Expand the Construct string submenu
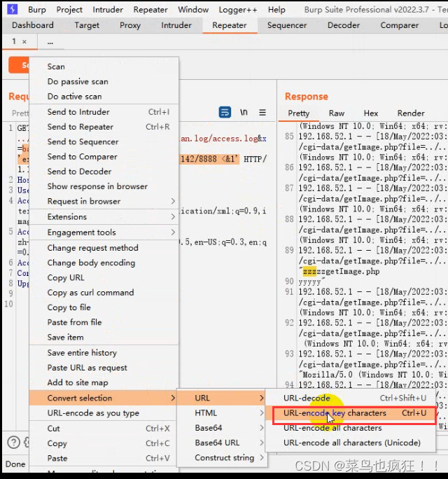 222,457
